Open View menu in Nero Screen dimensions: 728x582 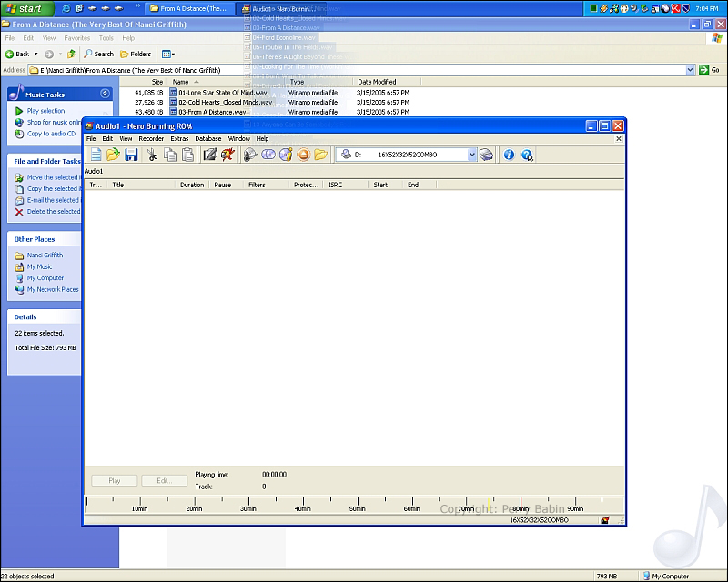click(126, 139)
